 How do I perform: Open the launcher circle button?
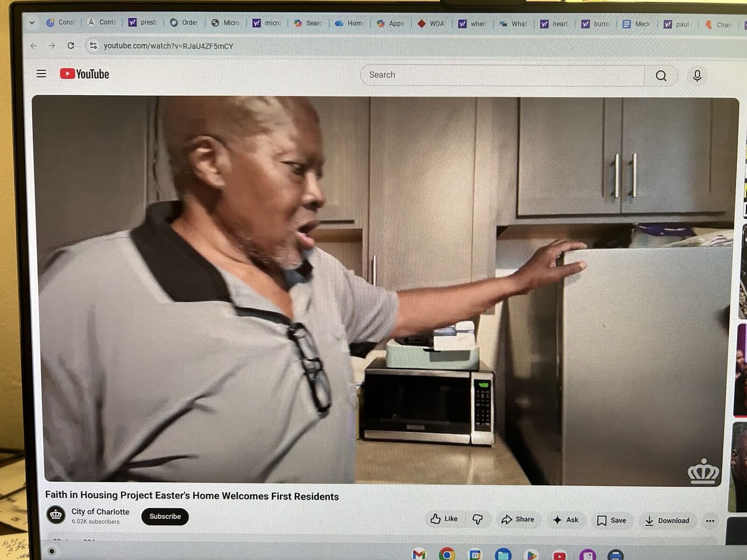pos(52,551)
